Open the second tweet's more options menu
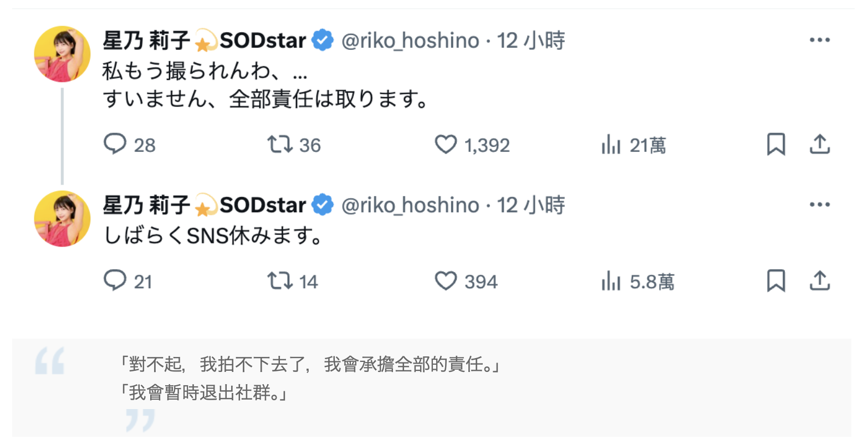 coord(820,204)
